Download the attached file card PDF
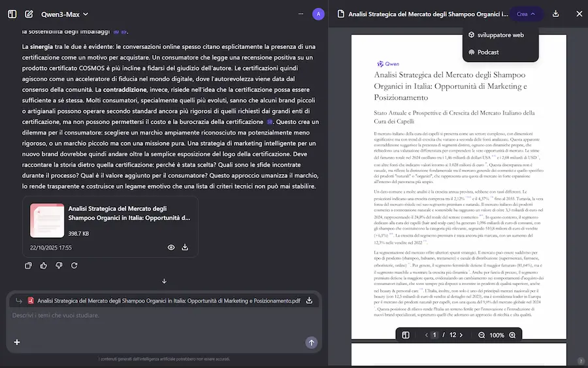588x368 pixels. [185, 248]
